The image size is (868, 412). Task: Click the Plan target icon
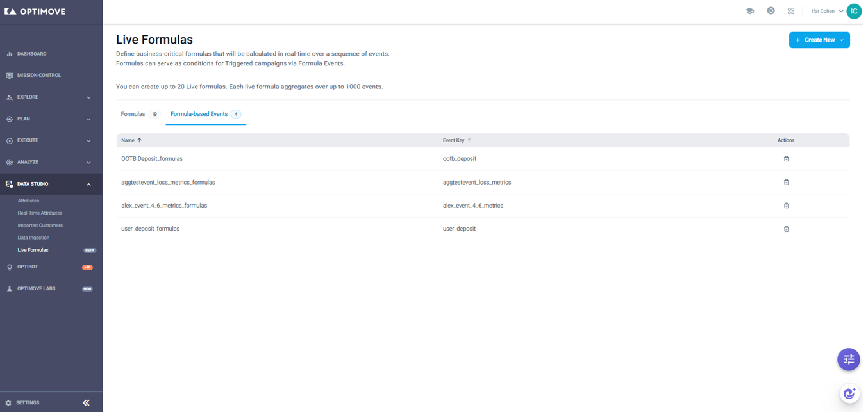click(x=10, y=119)
